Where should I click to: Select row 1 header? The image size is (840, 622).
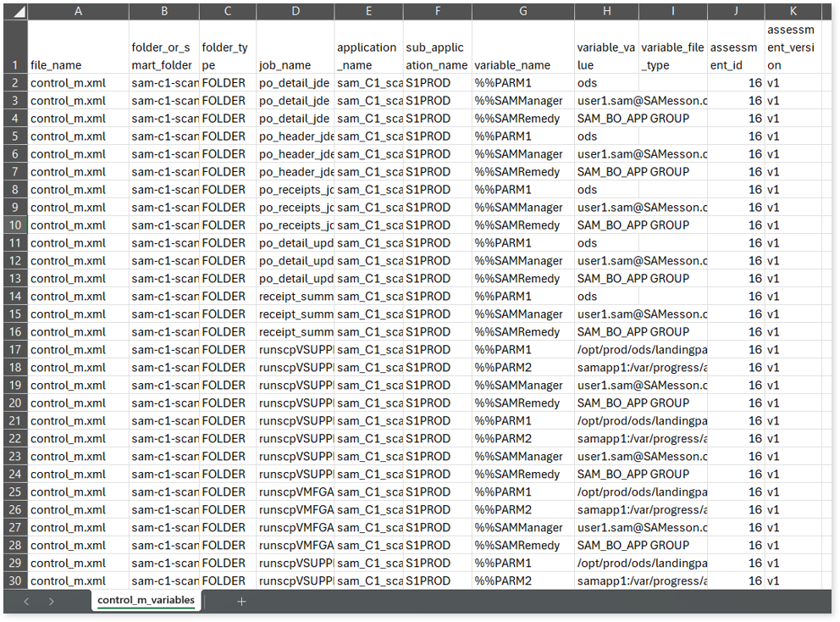[x=15, y=47]
